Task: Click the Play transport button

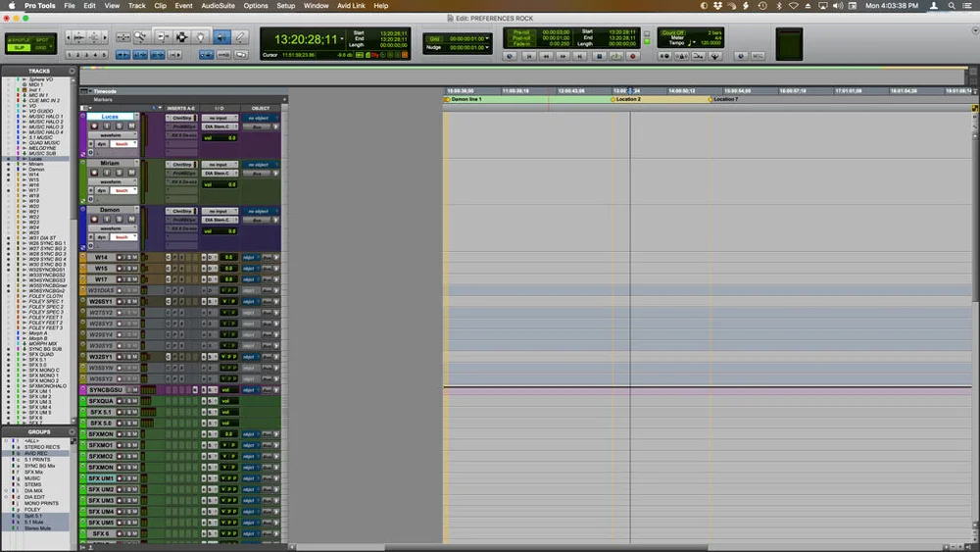Action: point(615,56)
